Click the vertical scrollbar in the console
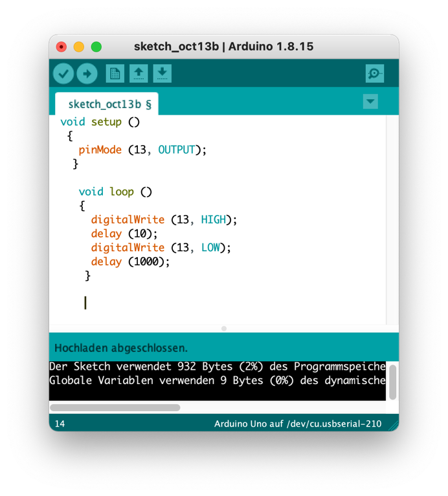 pyautogui.click(x=393, y=382)
